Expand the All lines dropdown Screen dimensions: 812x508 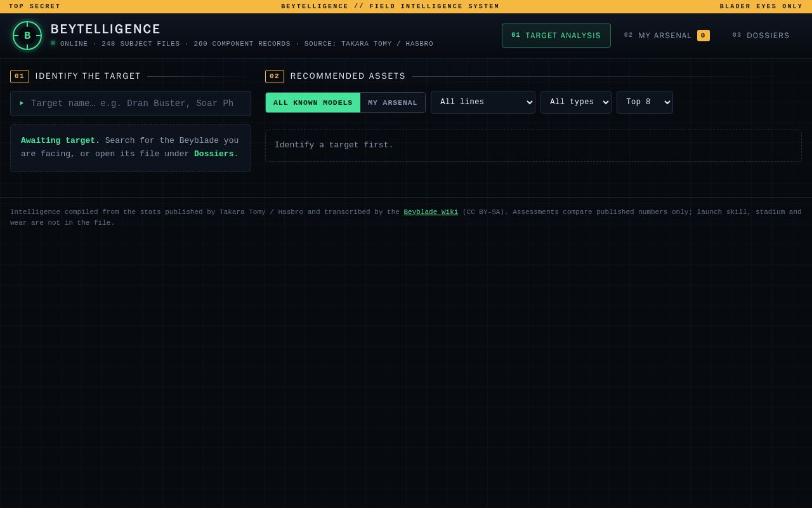[483, 102]
